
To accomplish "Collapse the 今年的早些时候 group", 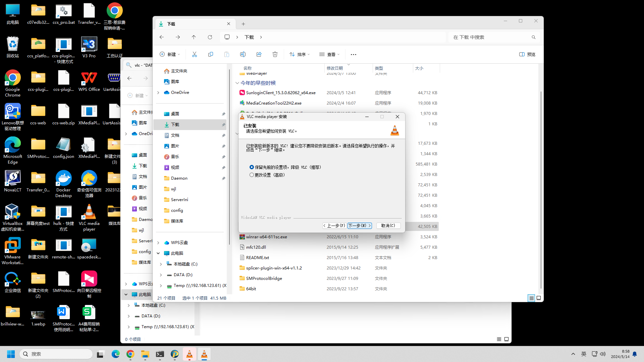I will coord(237,83).
